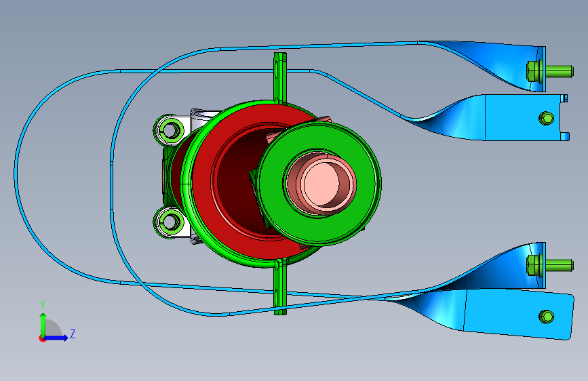Click the "Z" label on the orientation triad
Viewport: 588px width, 381px height.
[x=73, y=334]
